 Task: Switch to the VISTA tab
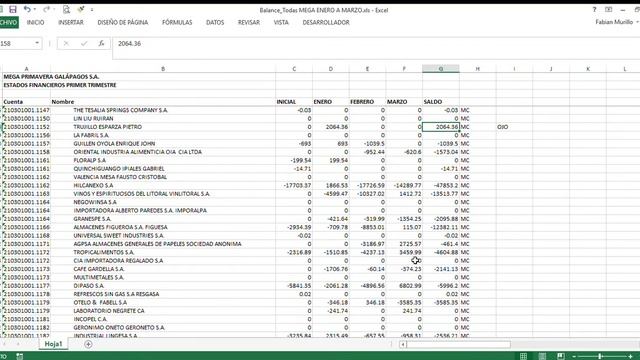[281, 22]
